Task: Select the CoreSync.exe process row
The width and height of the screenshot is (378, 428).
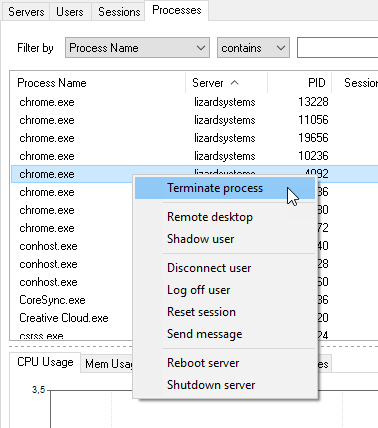Action: tap(72, 300)
